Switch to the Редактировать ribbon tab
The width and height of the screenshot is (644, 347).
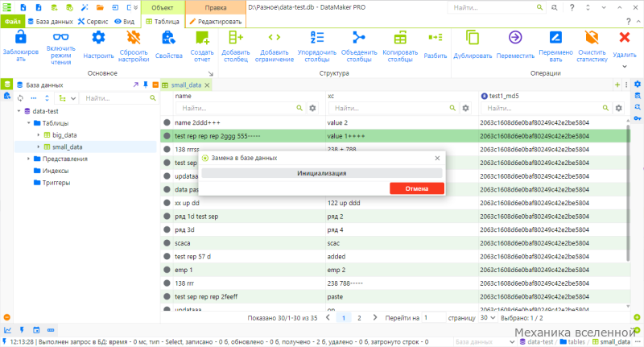point(216,22)
